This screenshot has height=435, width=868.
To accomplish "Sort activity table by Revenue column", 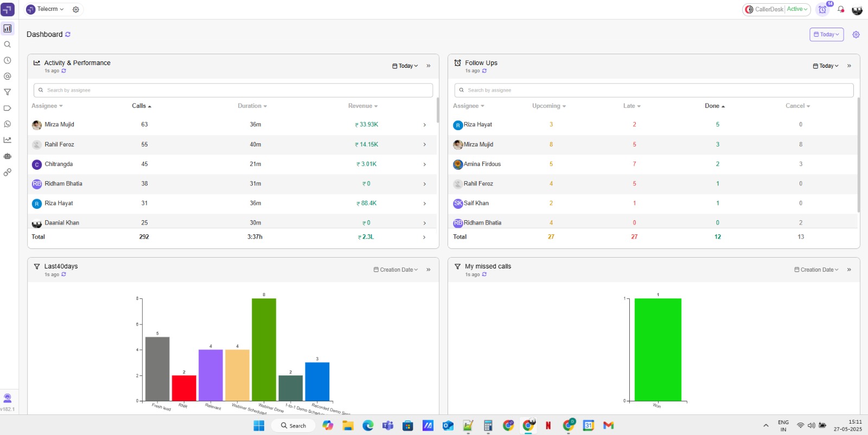I will pyautogui.click(x=362, y=106).
